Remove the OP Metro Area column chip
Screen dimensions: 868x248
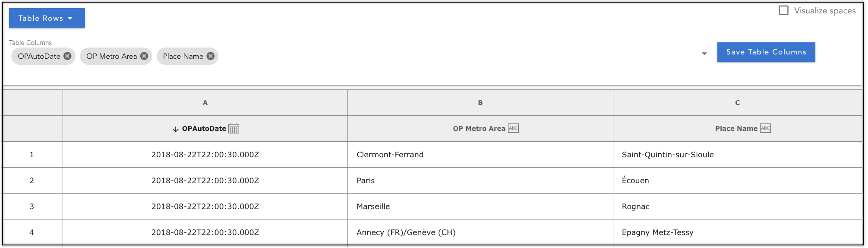pyautogui.click(x=144, y=56)
